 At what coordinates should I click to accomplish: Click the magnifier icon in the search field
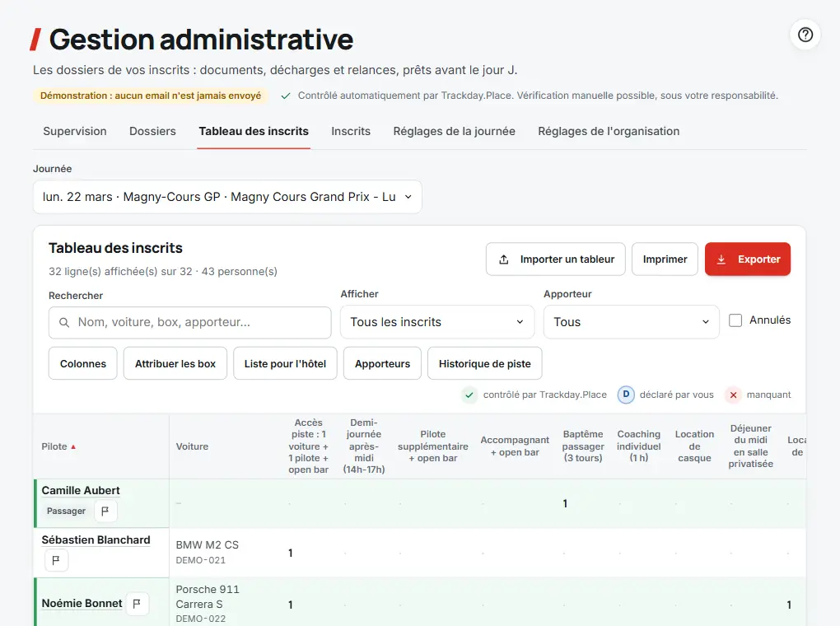(64, 323)
